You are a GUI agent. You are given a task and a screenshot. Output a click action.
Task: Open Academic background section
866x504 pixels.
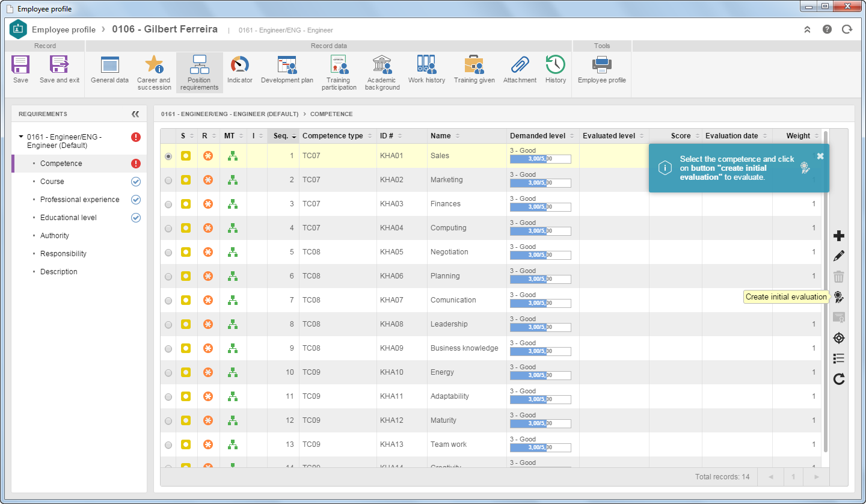click(x=382, y=73)
